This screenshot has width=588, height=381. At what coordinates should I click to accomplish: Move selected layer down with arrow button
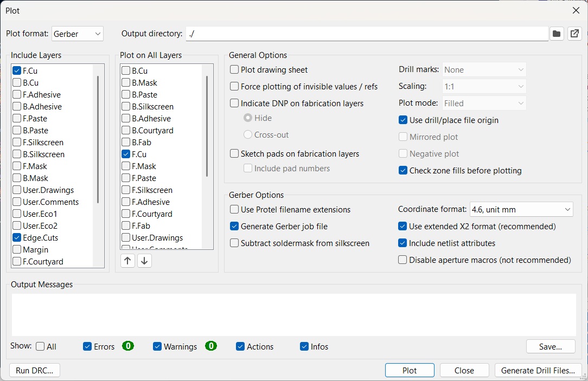point(144,261)
